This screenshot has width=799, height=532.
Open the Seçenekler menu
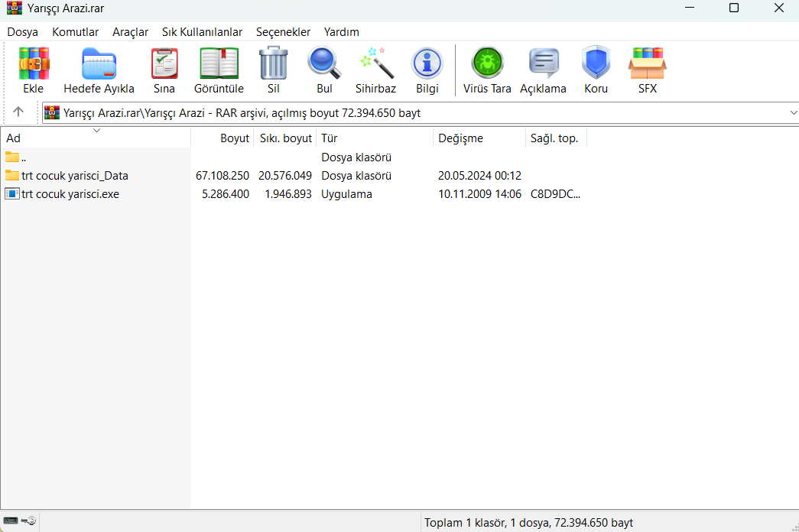283,32
